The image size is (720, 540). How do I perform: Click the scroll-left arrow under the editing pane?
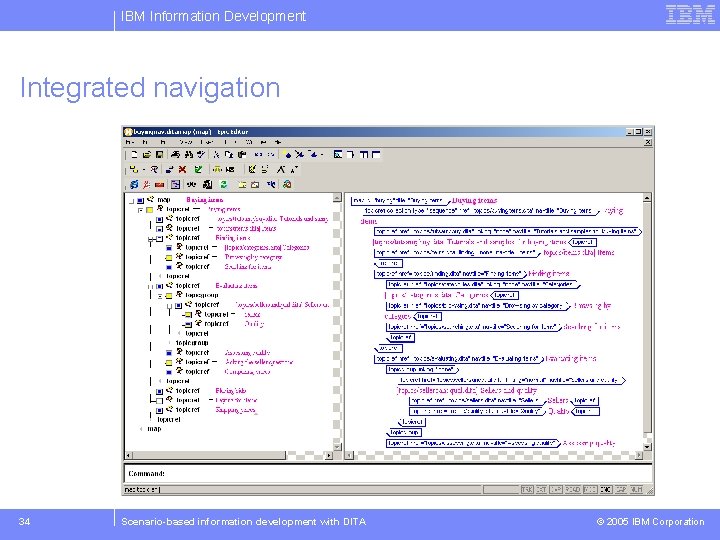[x=349, y=456]
